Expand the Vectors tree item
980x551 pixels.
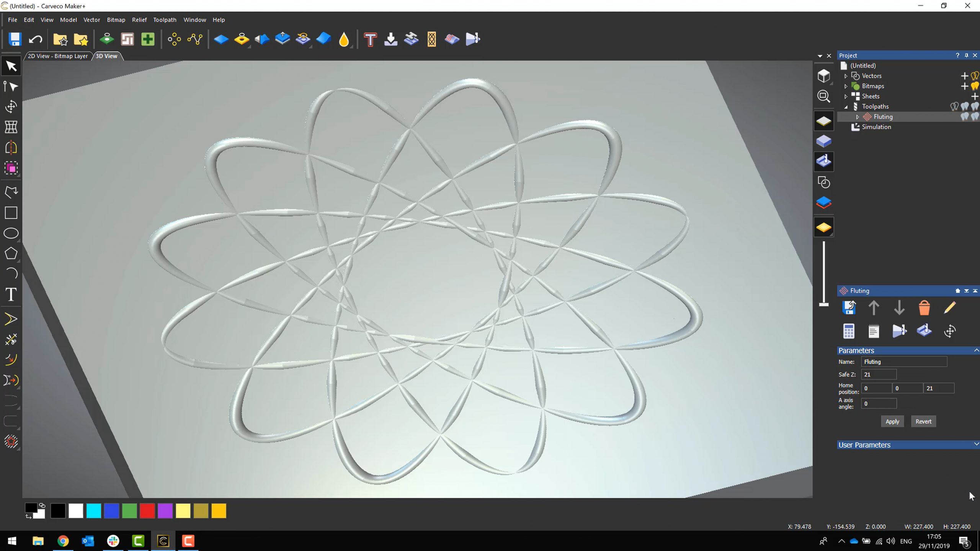click(x=846, y=75)
